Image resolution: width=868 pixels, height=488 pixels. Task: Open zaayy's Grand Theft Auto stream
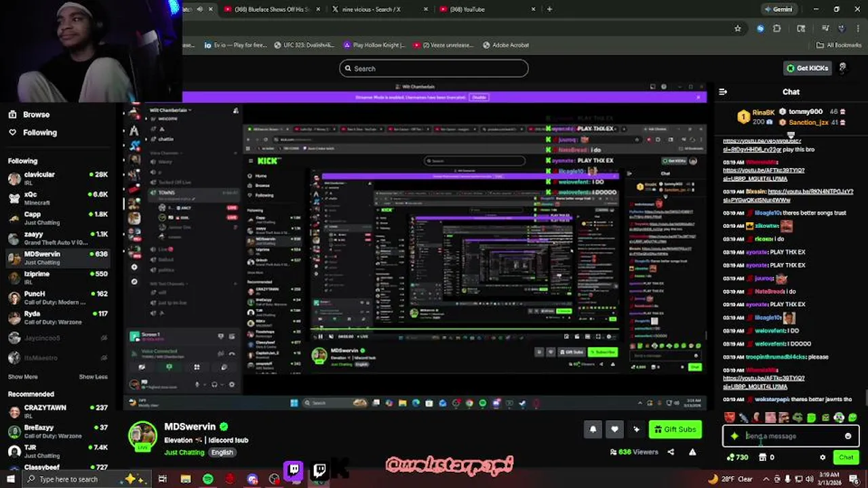[58, 238]
